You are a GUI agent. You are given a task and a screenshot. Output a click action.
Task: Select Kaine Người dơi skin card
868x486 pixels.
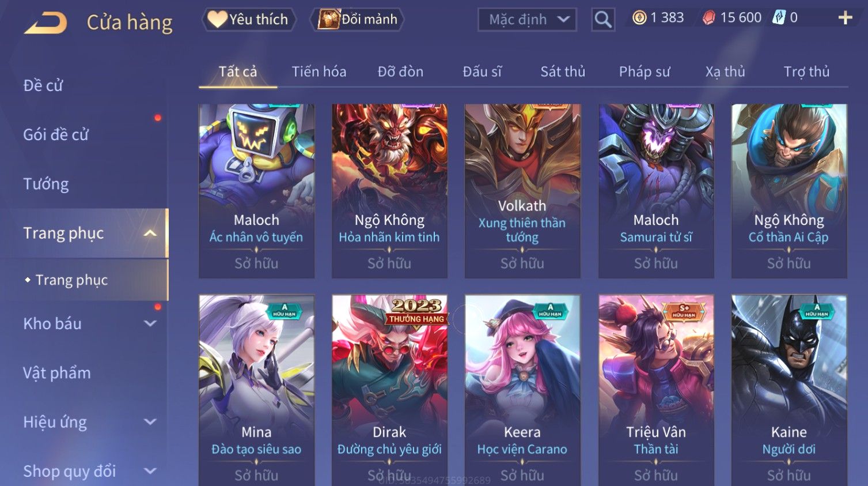(x=789, y=390)
